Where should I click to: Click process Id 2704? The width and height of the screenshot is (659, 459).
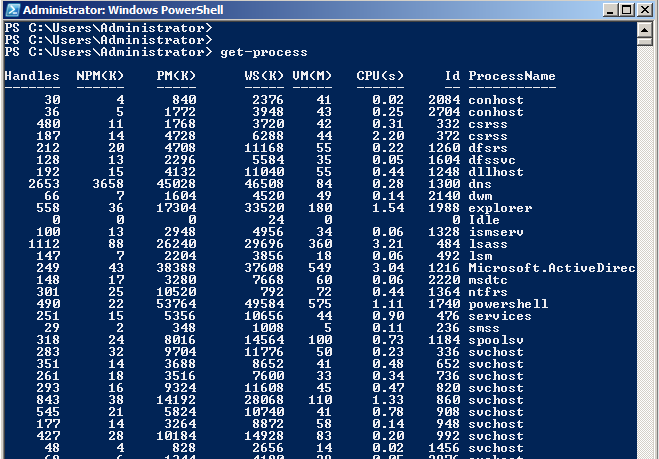[x=445, y=112]
